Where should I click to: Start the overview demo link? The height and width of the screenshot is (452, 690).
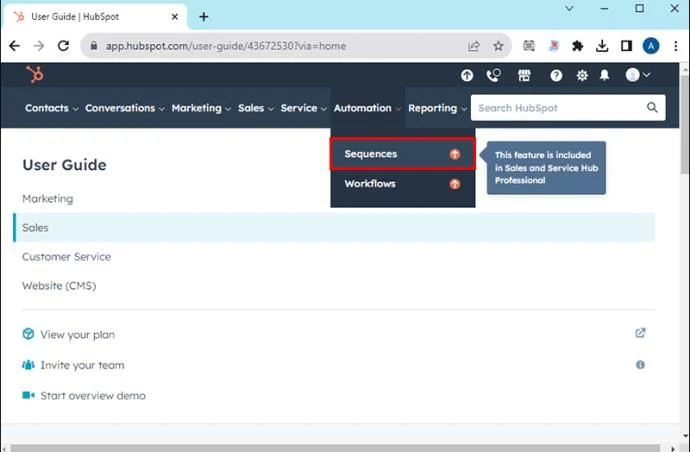click(x=93, y=396)
